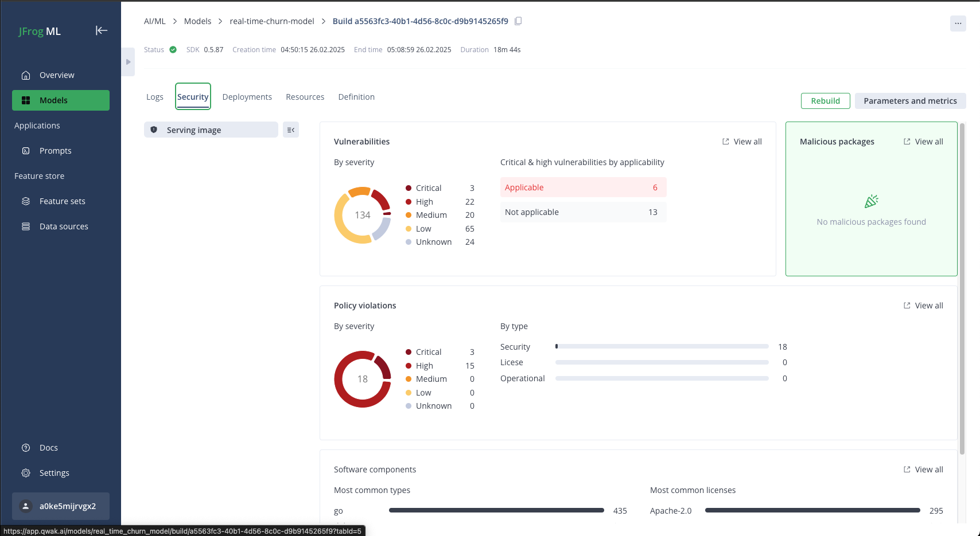
Task: Open Settings gear in sidebar
Action: point(26,473)
